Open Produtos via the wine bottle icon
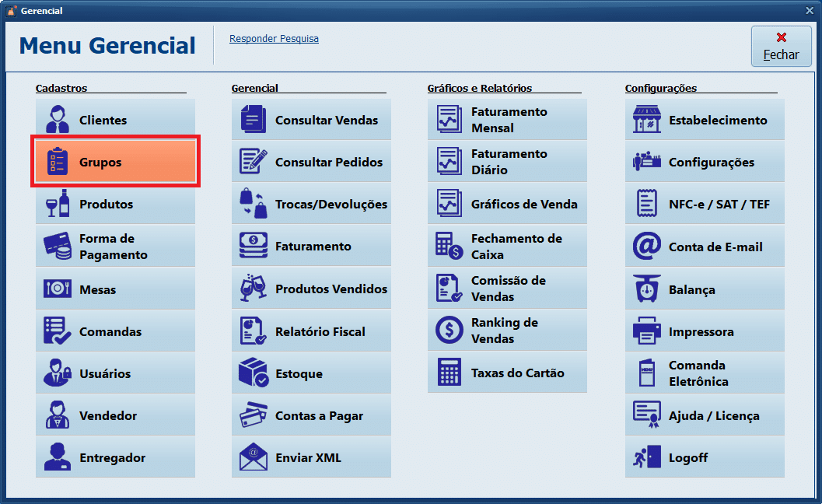The height and width of the screenshot is (504, 822). pos(58,204)
